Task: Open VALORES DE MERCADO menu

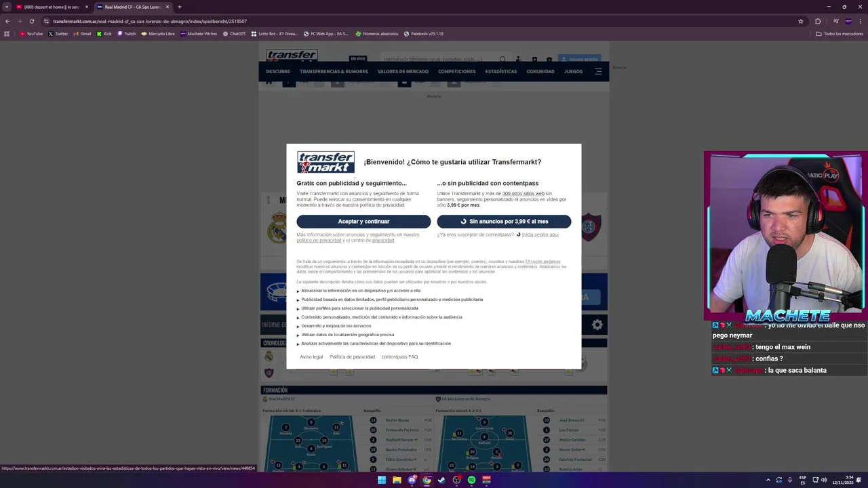Action: 403,71
